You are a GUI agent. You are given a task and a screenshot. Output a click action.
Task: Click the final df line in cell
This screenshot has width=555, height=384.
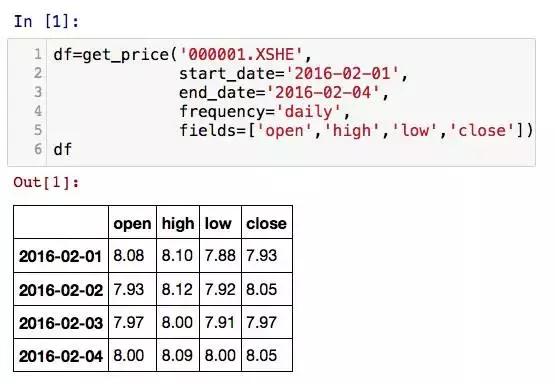63,149
